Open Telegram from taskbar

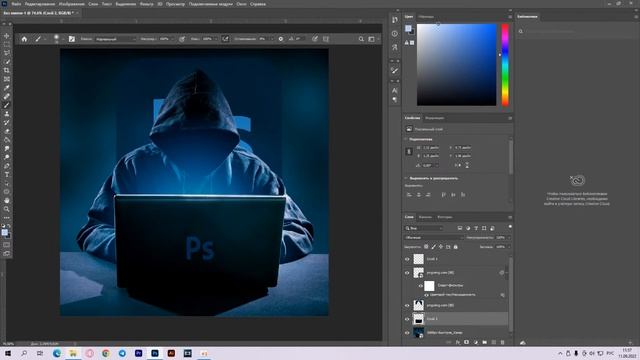pos(122,353)
